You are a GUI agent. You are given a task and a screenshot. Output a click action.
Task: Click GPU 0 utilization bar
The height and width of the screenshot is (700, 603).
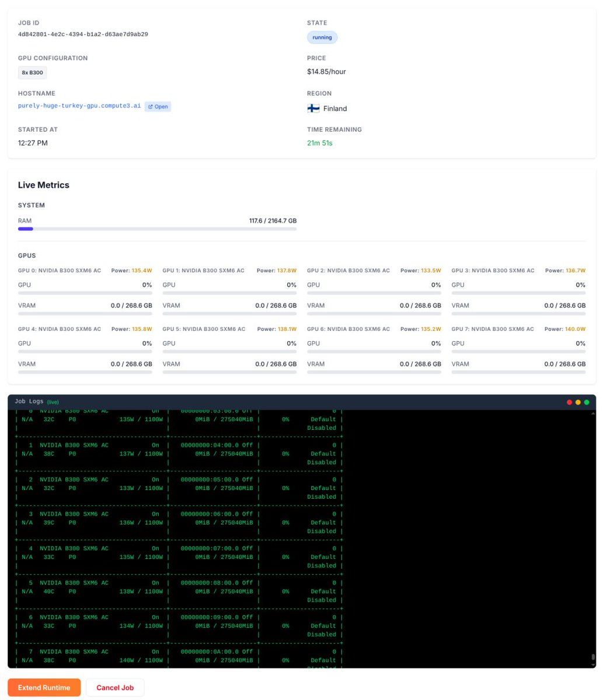click(85, 293)
